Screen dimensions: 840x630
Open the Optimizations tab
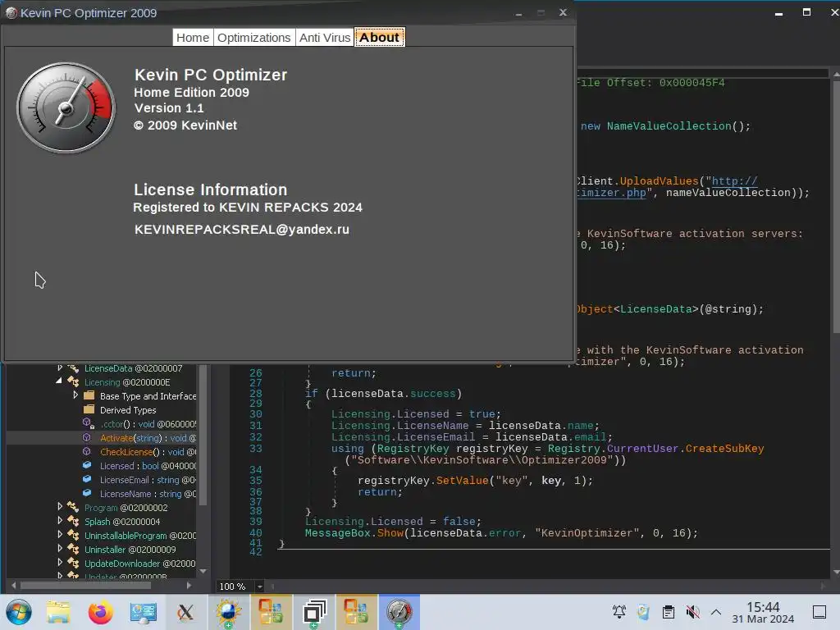pos(254,38)
